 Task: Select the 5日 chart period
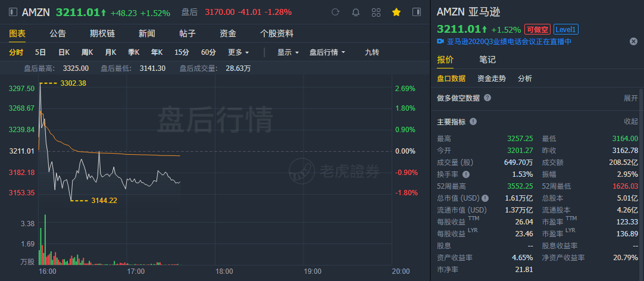pos(40,52)
